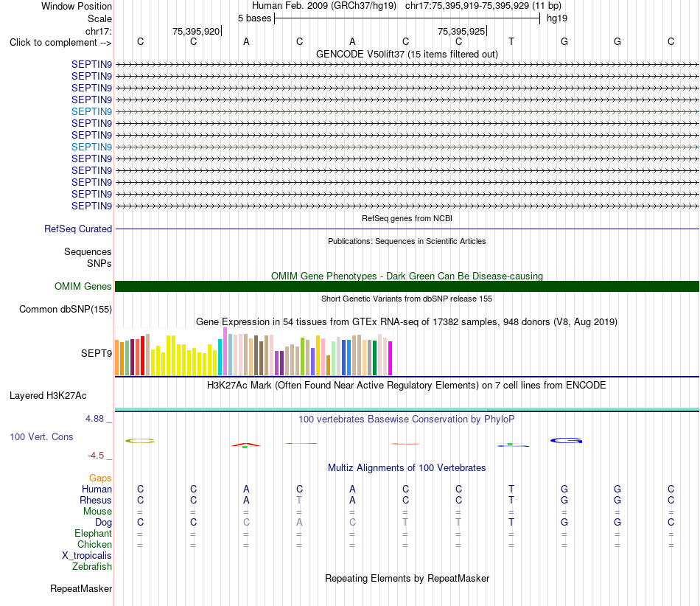
Task: Click the 'Layered H3K27Ac' track label
Action: pos(48,396)
